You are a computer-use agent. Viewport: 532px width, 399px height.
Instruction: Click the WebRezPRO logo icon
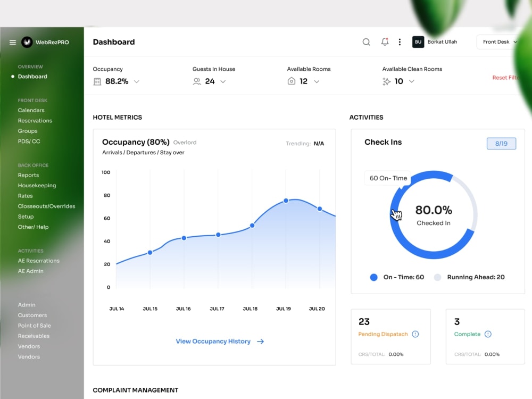click(x=27, y=42)
